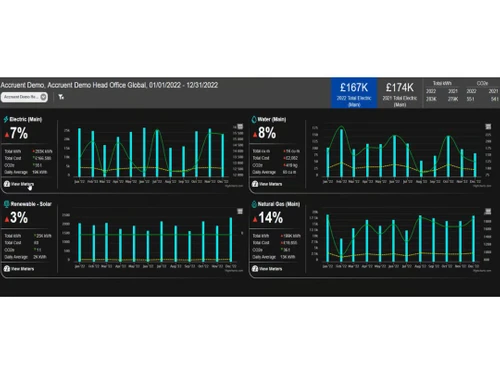
Task: Open the Water chart context menu icon
Action: coord(488,127)
